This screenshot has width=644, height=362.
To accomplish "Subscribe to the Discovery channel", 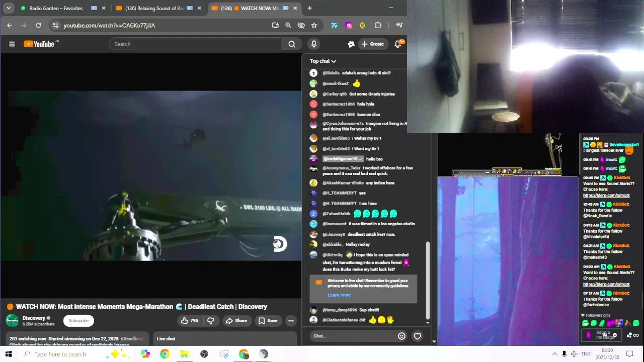I will 78,321.
